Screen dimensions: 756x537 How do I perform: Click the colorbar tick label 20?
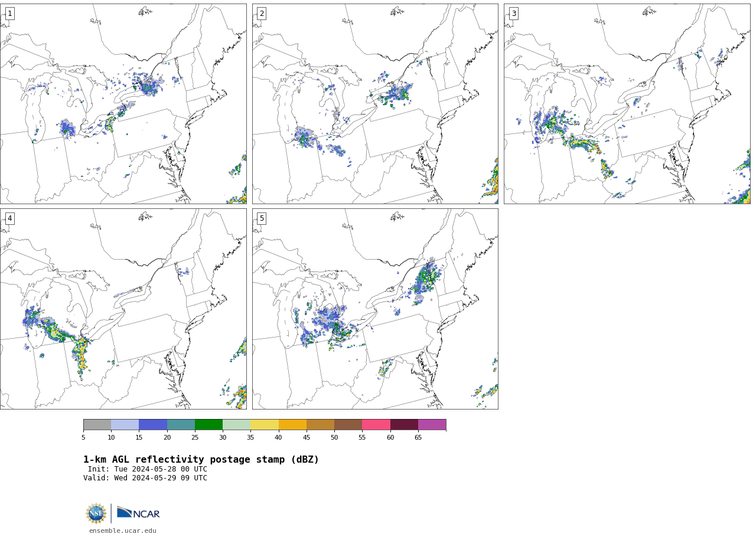click(167, 437)
